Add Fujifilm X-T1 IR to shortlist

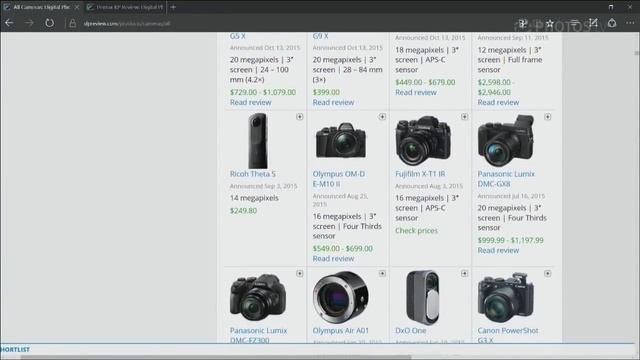point(464,117)
